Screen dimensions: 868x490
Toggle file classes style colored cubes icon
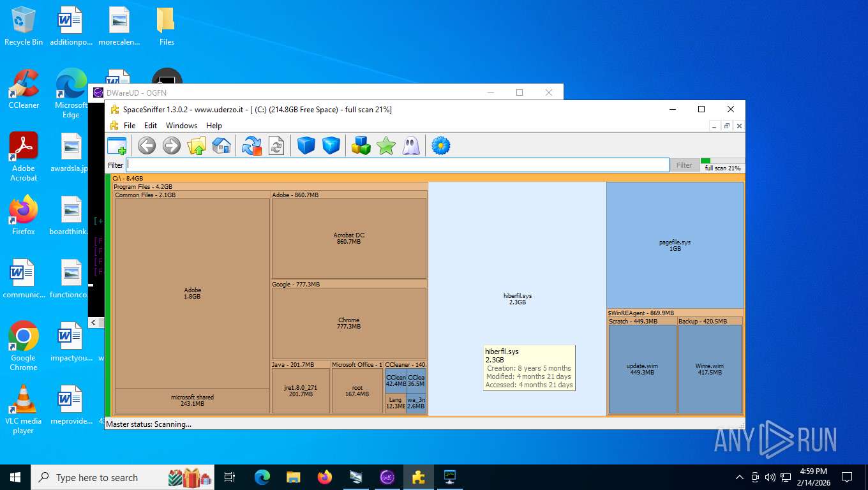(361, 145)
